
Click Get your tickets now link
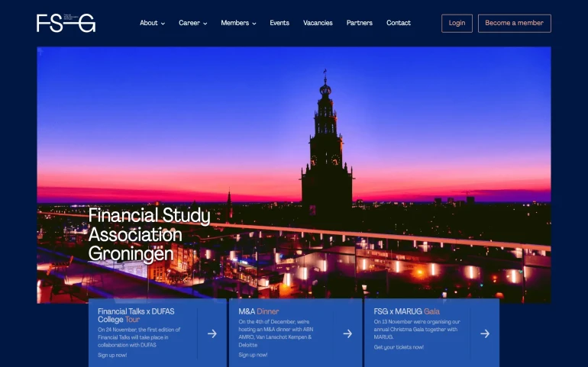(x=399, y=347)
